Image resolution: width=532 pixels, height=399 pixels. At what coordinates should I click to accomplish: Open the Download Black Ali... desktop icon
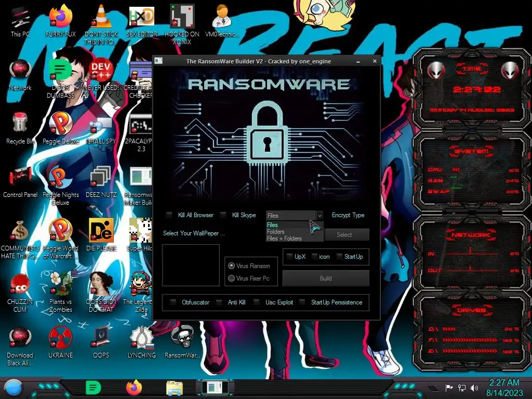(x=20, y=346)
